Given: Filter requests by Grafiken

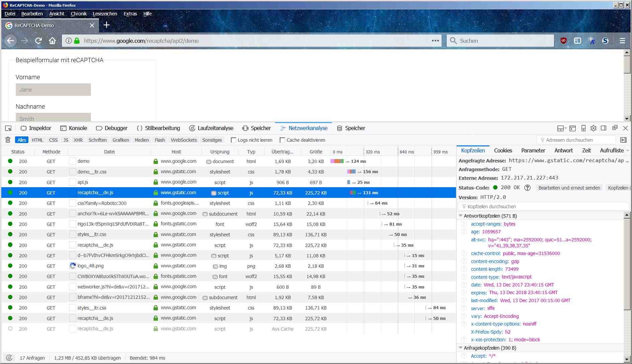Looking at the screenshot, I should (x=121, y=140).
